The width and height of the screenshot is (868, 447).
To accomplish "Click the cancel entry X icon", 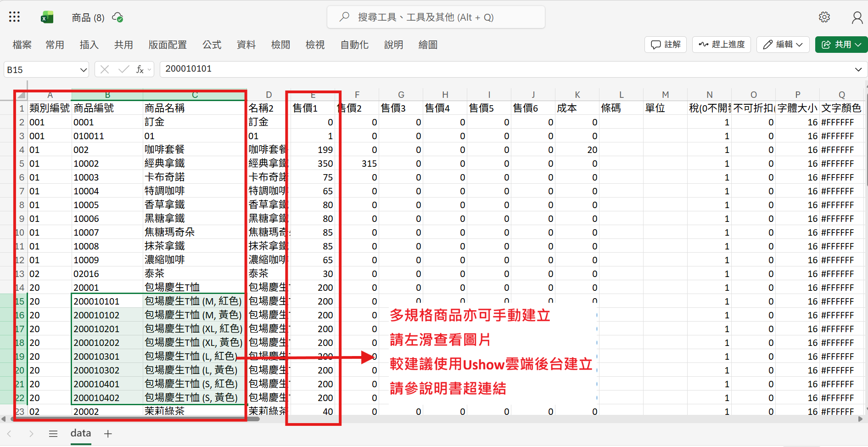I will tap(105, 69).
